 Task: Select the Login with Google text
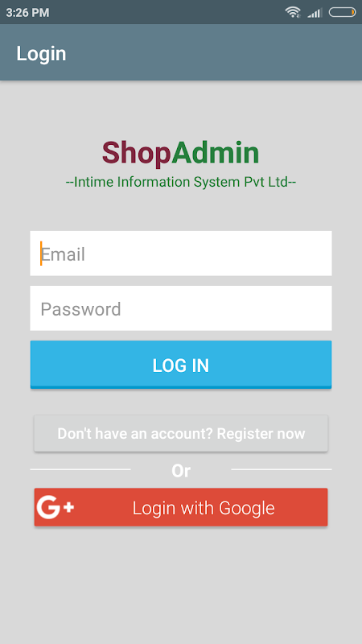click(204, 508)
